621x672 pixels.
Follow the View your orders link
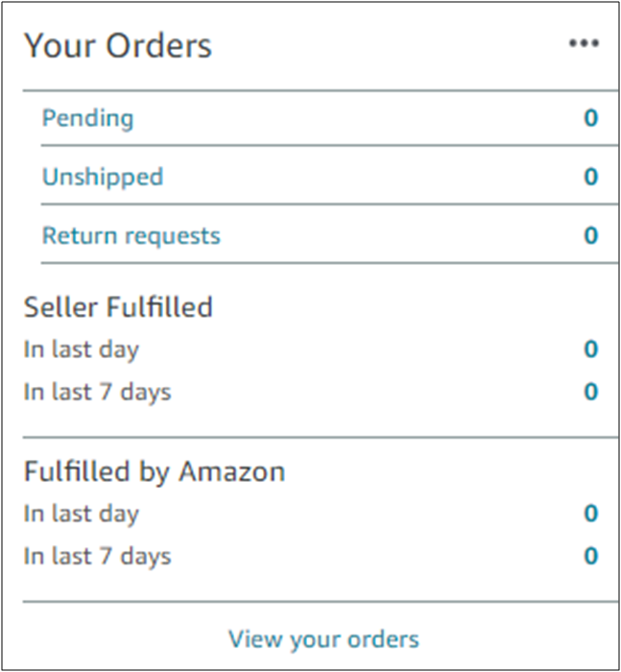point(323,638)
